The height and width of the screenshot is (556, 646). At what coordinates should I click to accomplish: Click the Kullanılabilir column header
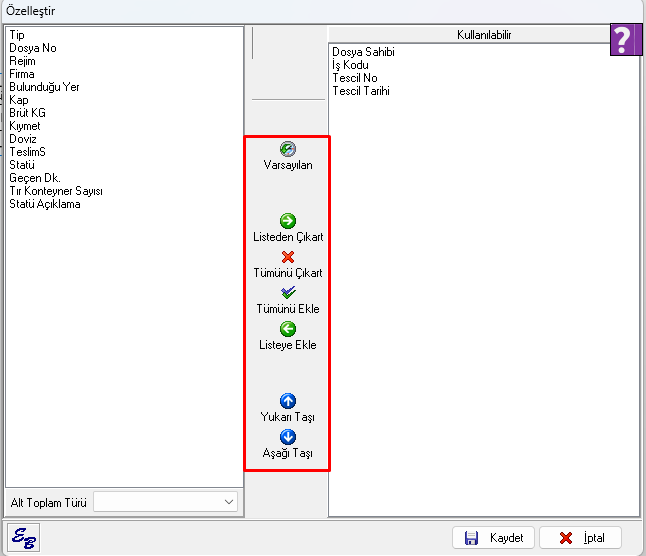482,35
